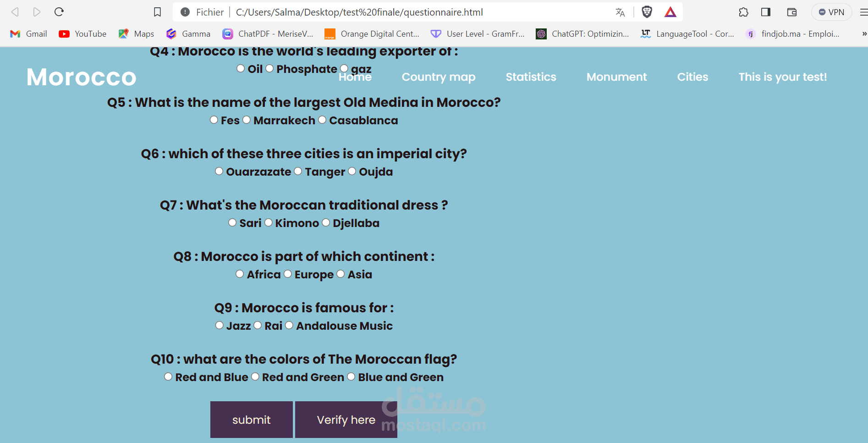Viewport: 868px width, 443px height.
Task: Open the extensions puzzle icon
Action: (x=743, y=12)
